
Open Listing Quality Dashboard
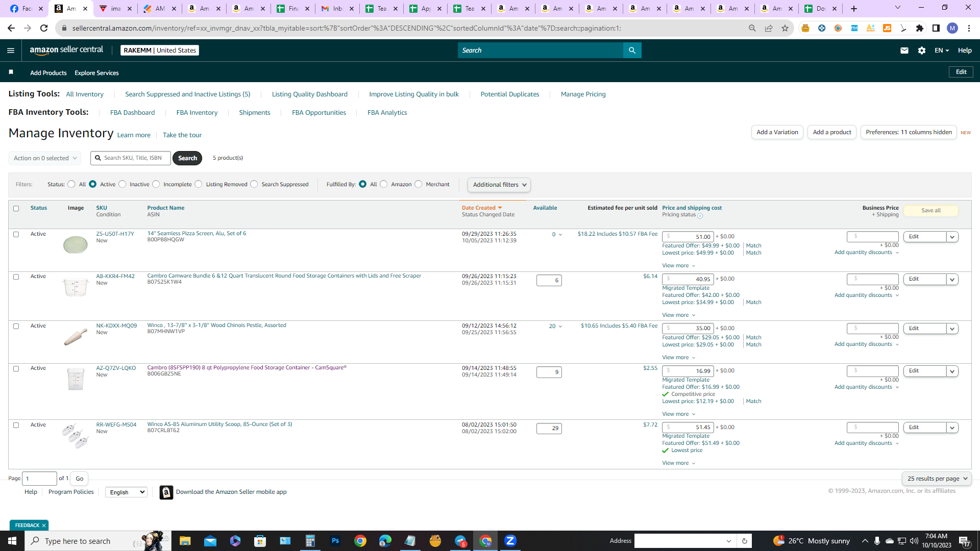[x=309, y=94]
